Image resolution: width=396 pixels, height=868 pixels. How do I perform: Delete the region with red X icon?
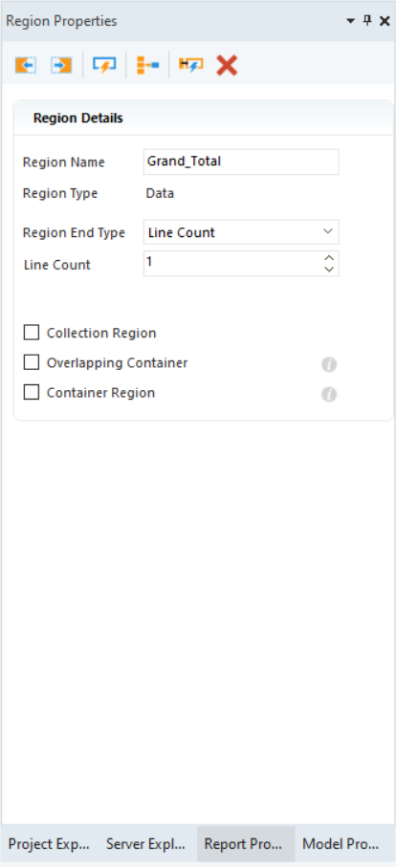coord(227,65)
